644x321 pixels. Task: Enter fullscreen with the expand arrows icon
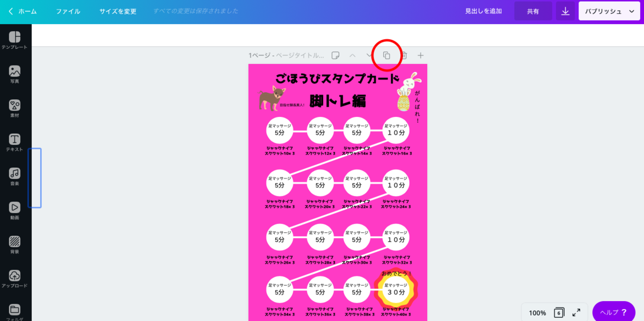[x=576, y=311]
